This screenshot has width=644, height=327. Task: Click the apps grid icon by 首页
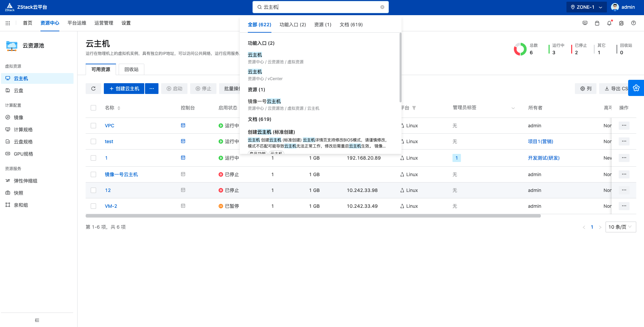click(8, 23)
